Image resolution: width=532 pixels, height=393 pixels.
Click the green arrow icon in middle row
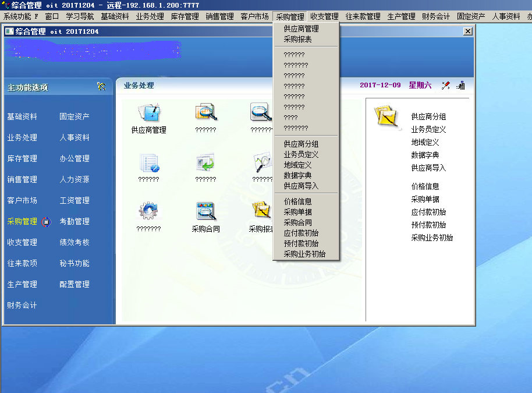pos(206,162)
